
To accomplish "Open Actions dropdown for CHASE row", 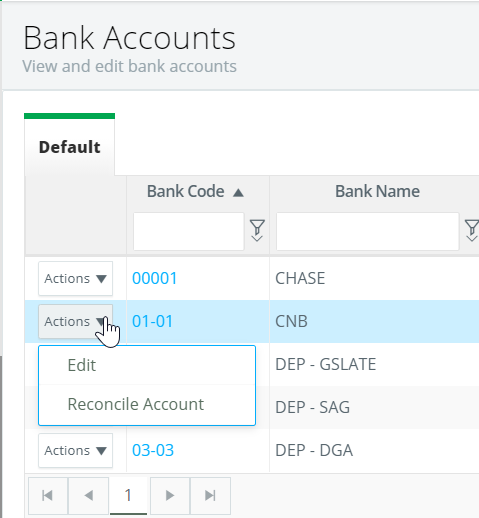I will coord(76,278).
